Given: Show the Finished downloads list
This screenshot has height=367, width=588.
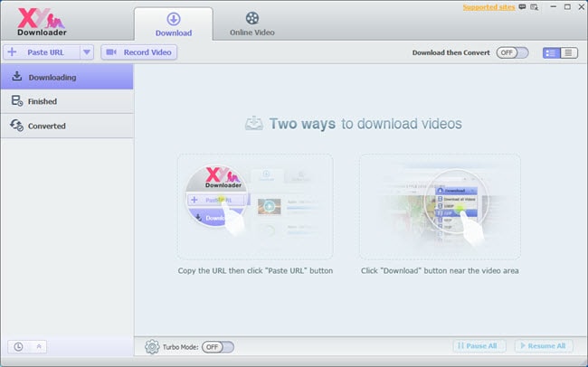Looking at the screenshot, I should [67, 101].
